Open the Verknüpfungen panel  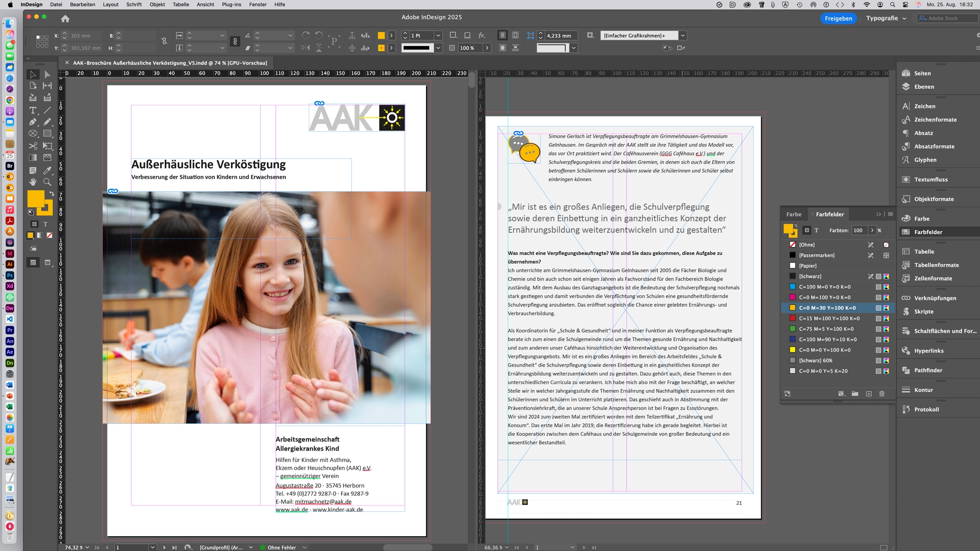935,298
